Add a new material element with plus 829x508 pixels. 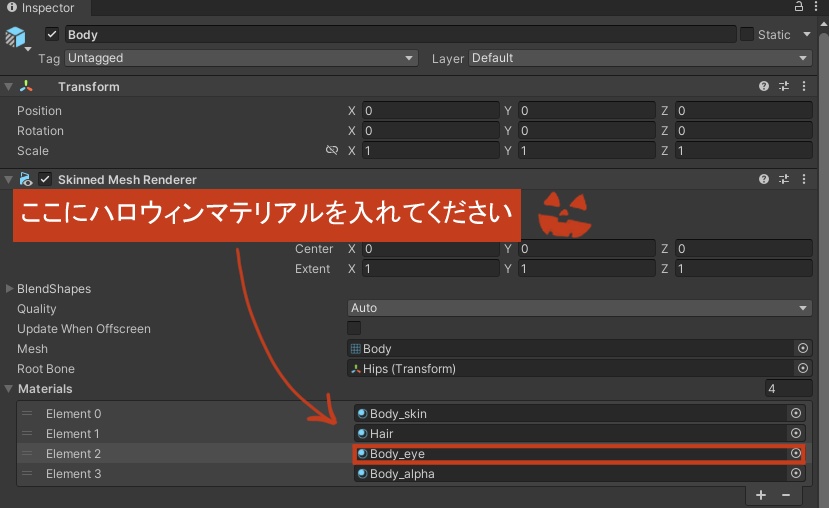[x=761, y=495]
